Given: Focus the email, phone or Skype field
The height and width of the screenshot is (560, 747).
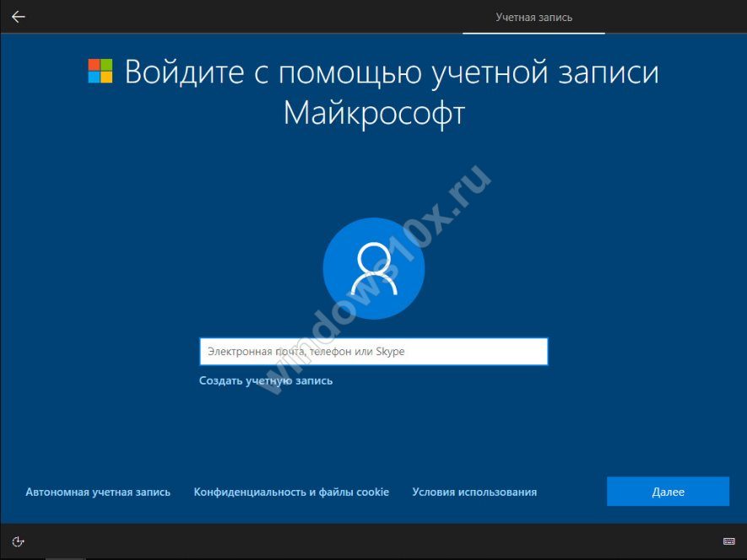Looking at the screenshot, I should (373, 352).
